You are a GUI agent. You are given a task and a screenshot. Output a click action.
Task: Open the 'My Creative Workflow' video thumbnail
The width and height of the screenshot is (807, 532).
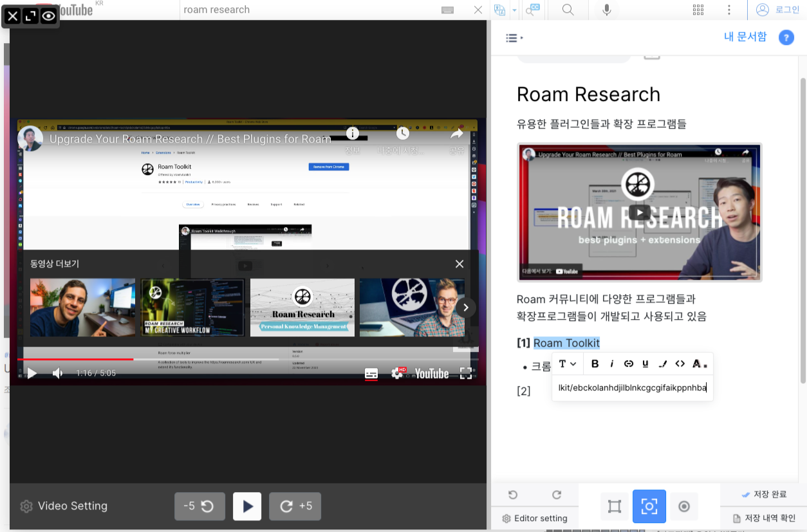click(x=193, y=307)
